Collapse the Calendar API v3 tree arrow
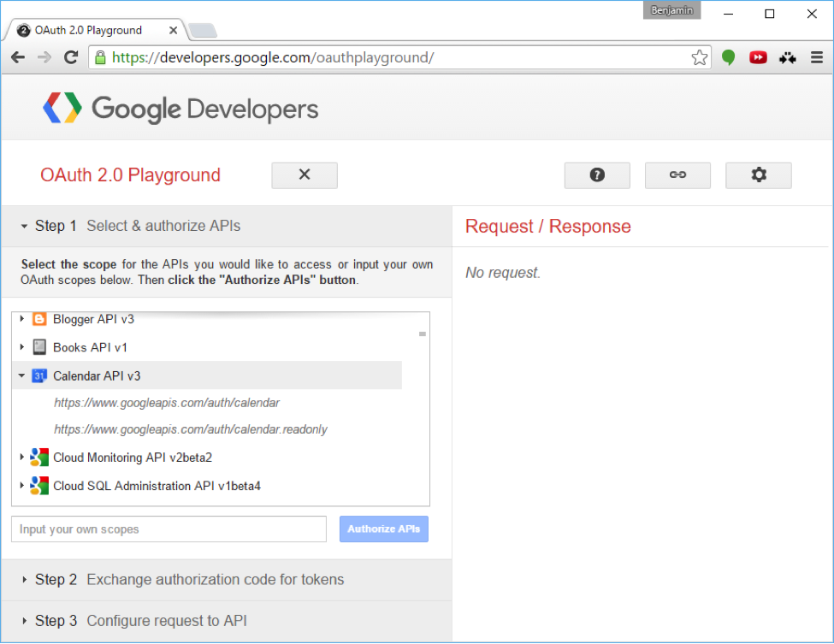Image resolution: width=834 pixels, height=644 pixels. pyautogui.click(x=21, y=375)
